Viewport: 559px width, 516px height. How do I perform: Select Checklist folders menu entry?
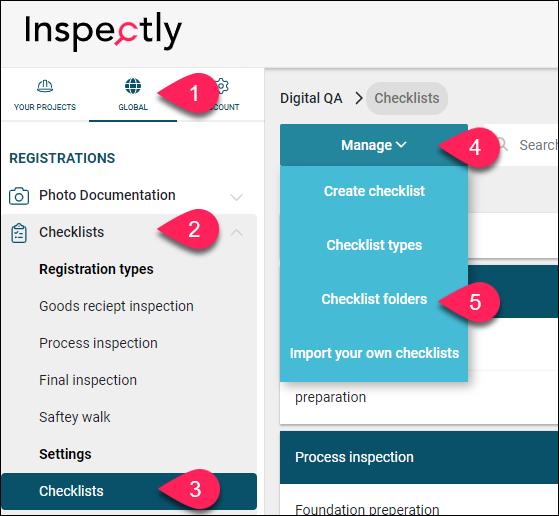click(374, 299)
